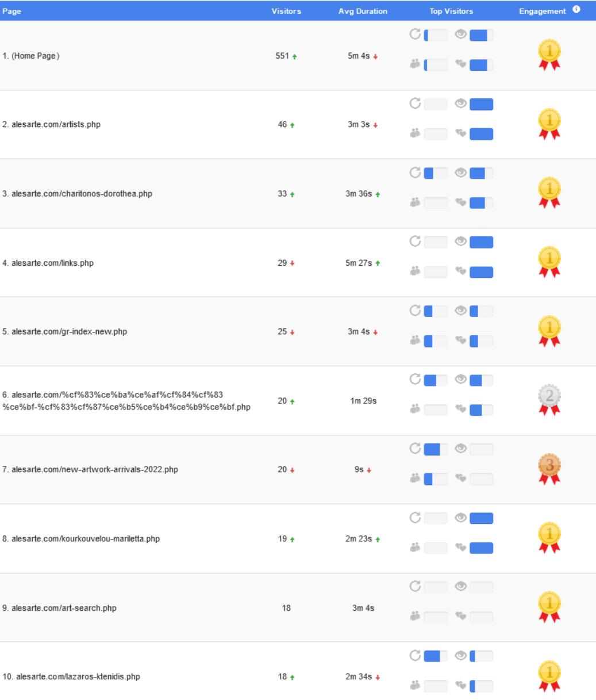Viewport: 596px width, 700px height.
Task: Click the heart progress bar in artists.php row
Action: 481,134
